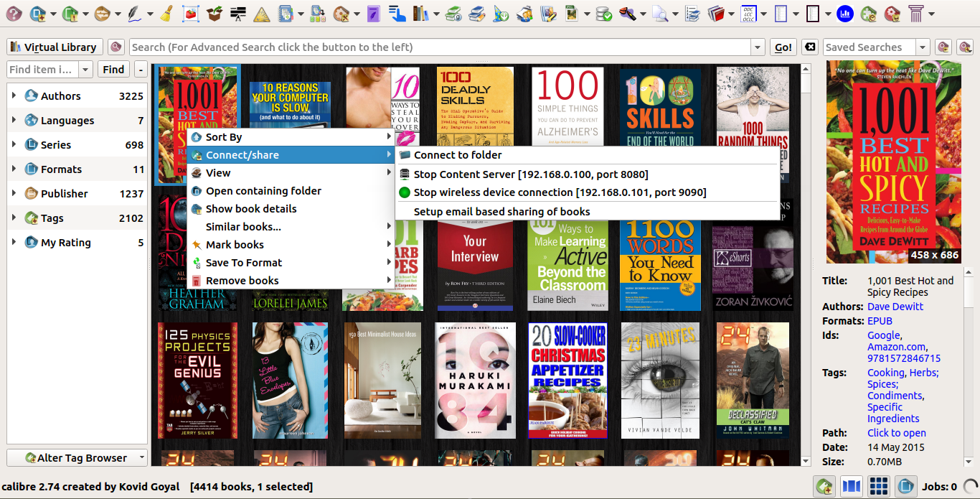Choose Stop Content Server menu entry
Viewport: 980px width, 499px height.
pos(587,174)
